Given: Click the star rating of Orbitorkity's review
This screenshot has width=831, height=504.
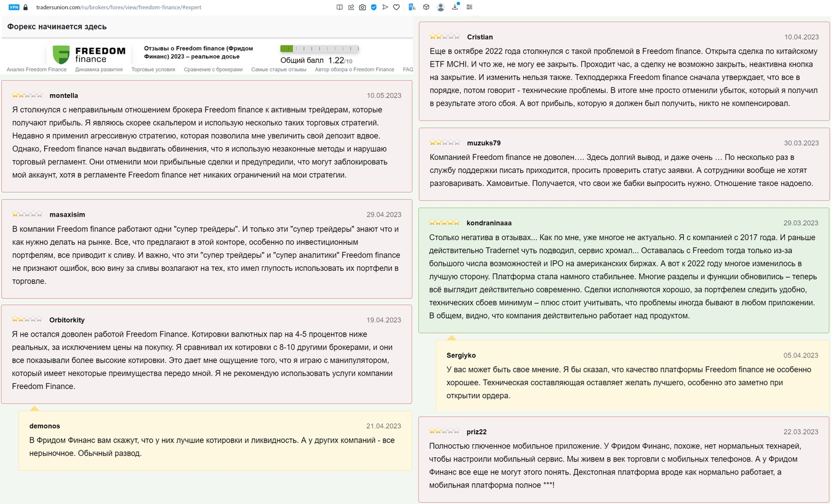Looking at the screenshot, I should coord(28,319).
